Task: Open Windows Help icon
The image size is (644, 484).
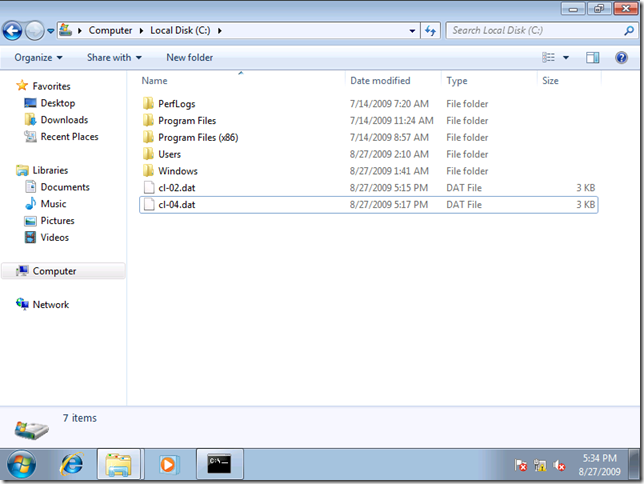Action: 621,58
